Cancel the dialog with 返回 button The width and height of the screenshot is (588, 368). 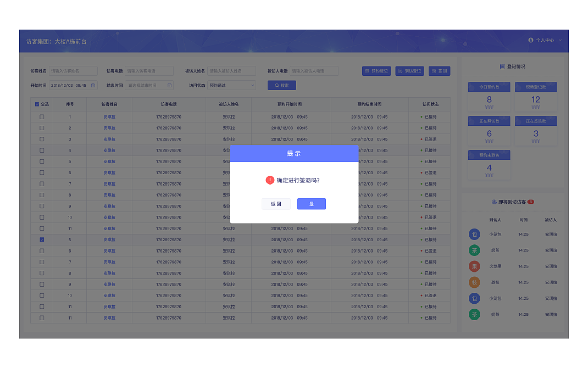(x=276, y=204)
